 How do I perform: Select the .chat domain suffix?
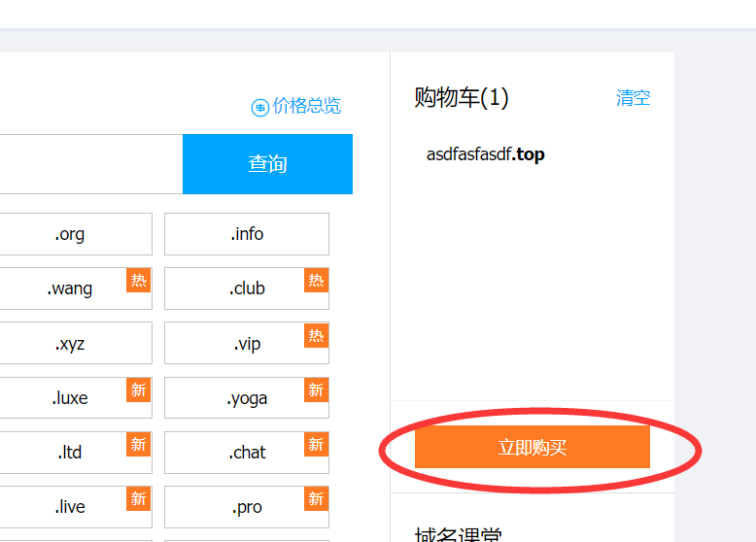click(x=247, y=453)
